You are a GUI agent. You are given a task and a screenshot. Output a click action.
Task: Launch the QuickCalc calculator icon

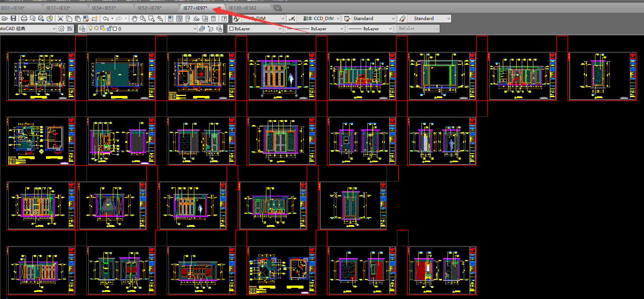(214, 19)
